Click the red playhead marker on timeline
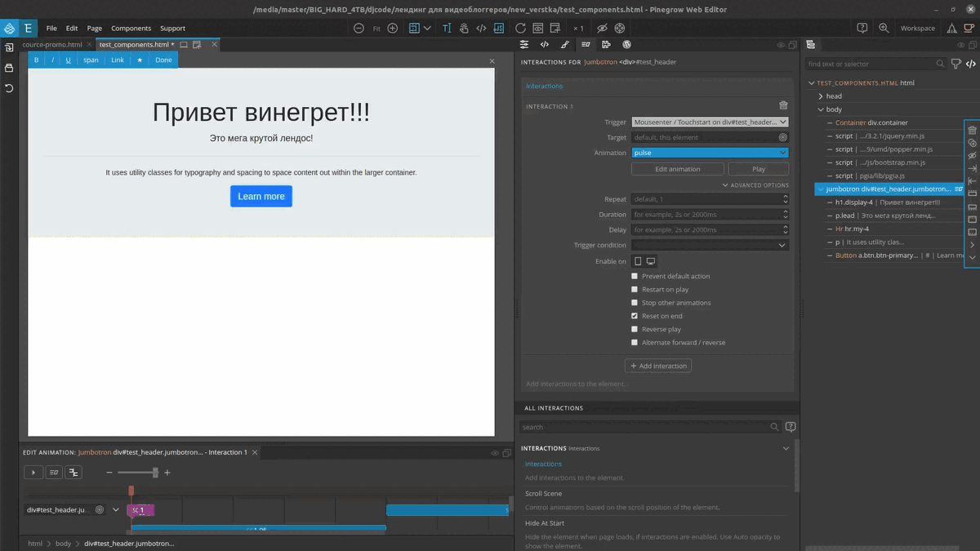Screen dimensions: 980x551 coord(131,491)
